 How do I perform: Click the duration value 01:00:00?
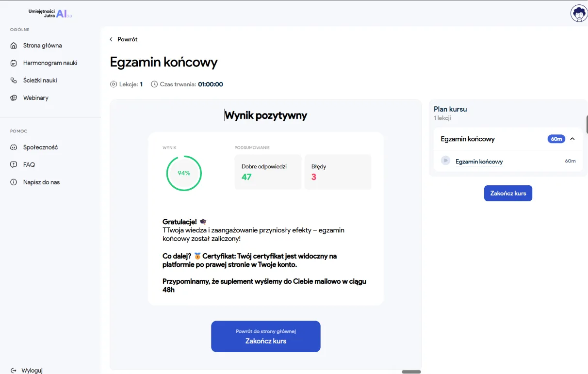[211, 84]
